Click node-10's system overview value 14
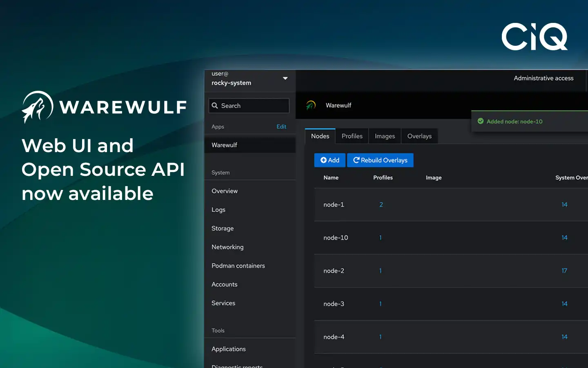 (x=564, y=238)
